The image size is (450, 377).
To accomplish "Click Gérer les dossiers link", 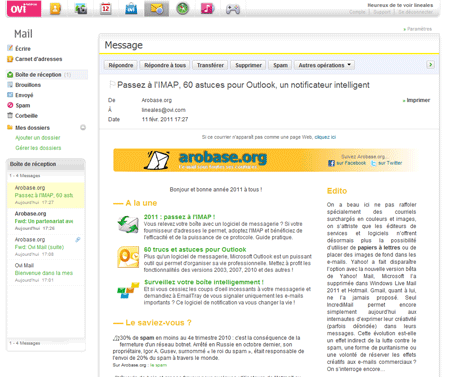I will [38, 148].
